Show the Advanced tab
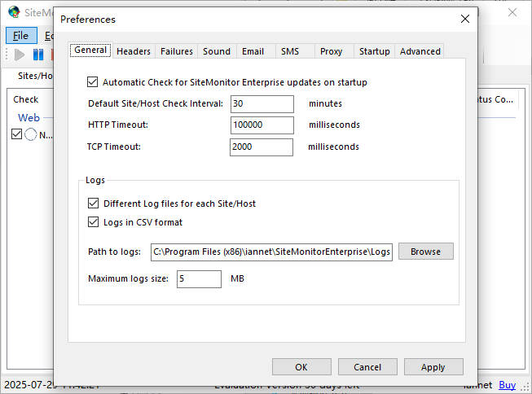 [x=420, y=51]
